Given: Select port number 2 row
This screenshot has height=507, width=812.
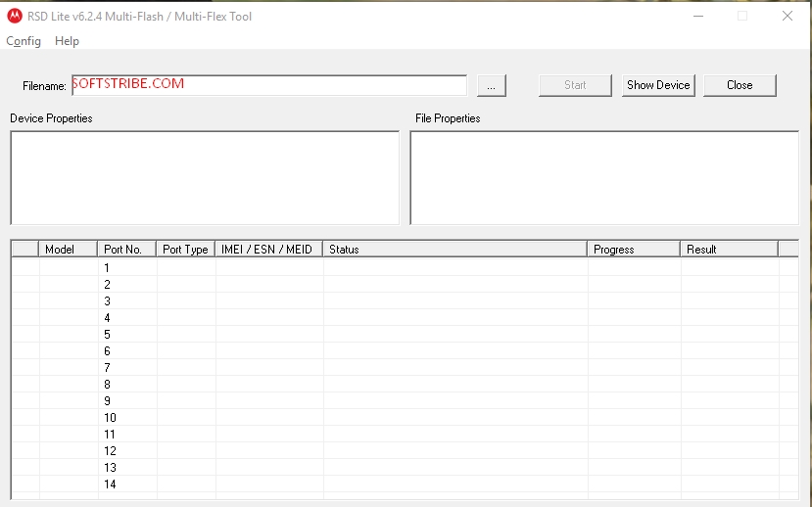Looking at the screenshot, I should 405,284.
